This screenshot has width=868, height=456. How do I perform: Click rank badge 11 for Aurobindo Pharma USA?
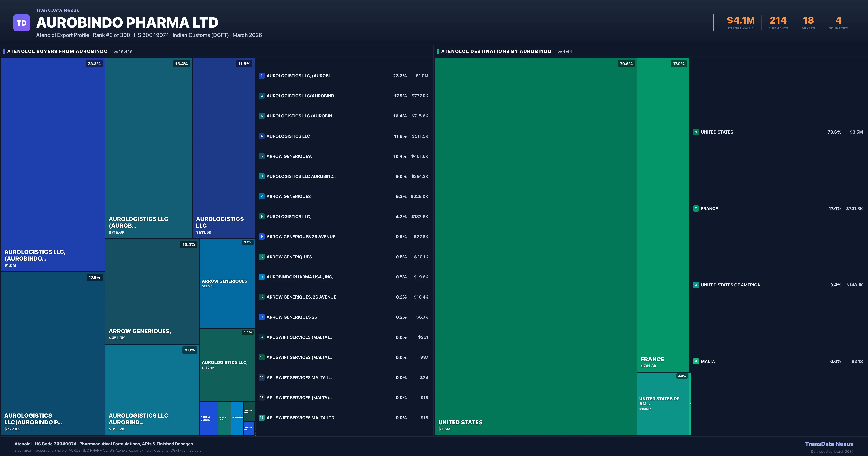click(x=261, y=277)
